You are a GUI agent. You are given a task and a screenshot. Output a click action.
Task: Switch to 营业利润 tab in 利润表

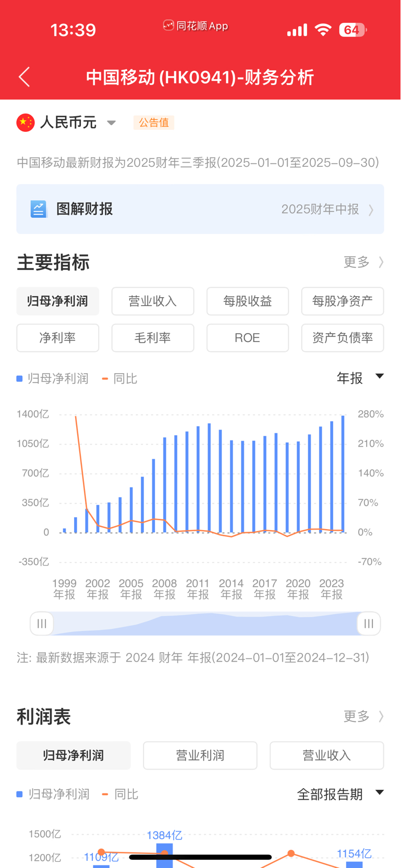coord(200,755)
